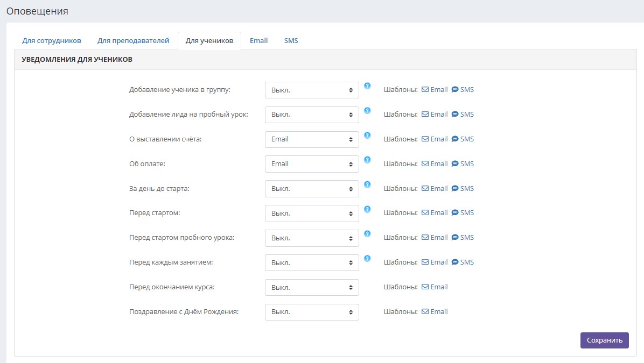Click the question icon beside Об оплате
The width and height of the screenshot is (644, 363).
pyautogui.click(x=367, y=160)
